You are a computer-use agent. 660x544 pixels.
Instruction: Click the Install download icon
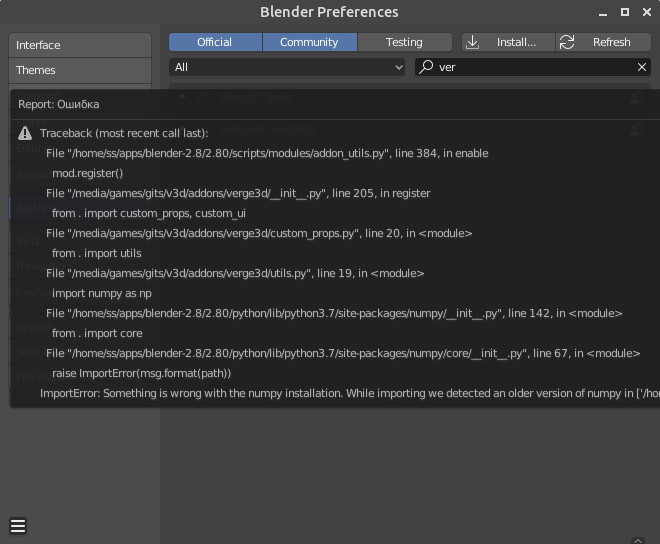tap(473, 42)
